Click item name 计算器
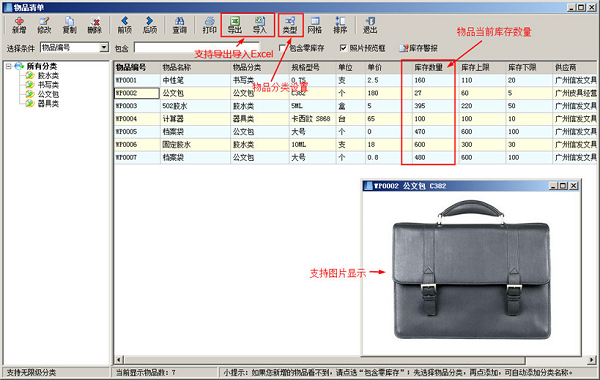The width and height of the screenshot is (600, 380). [x=173, y=119]
